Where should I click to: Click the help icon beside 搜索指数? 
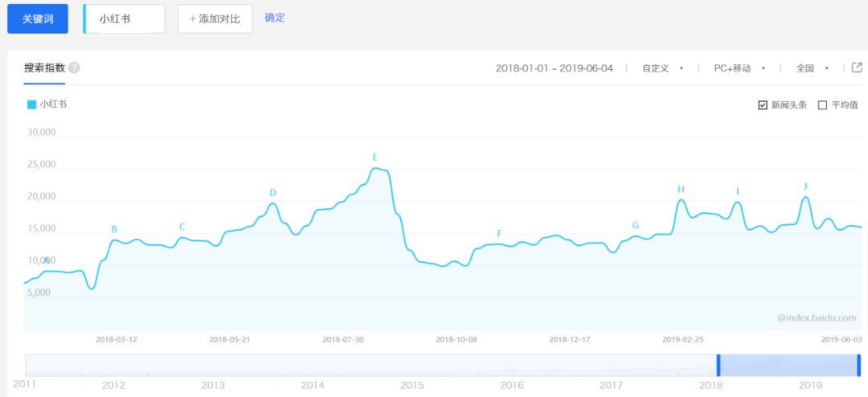(74, 68)
